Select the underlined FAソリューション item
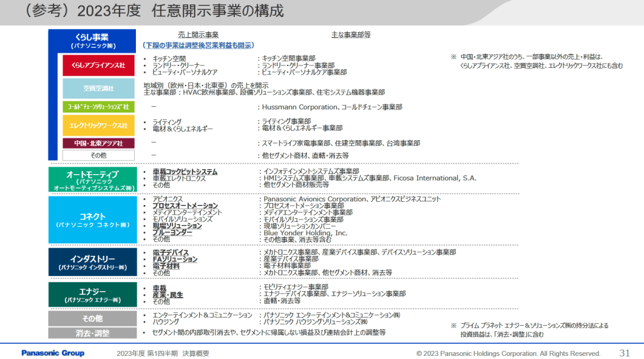The image size is (644, 359). pos(175,259)
